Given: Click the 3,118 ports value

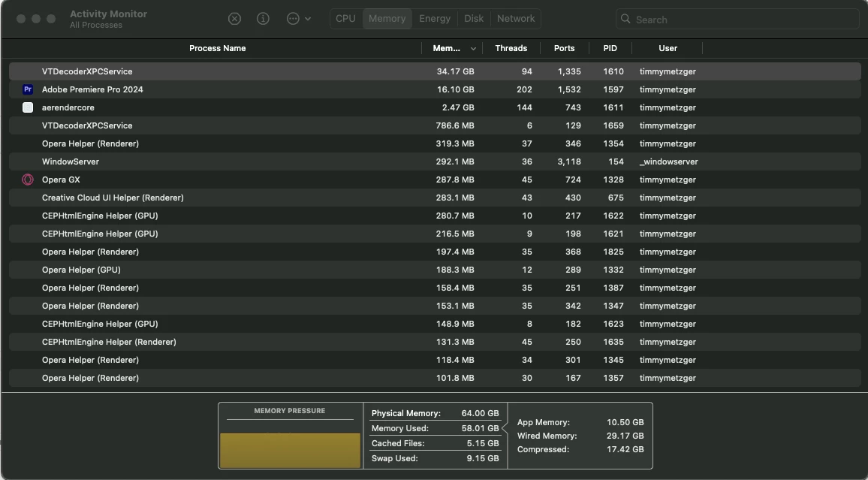Looking at the screenshot, I should [x=569, y=162].
